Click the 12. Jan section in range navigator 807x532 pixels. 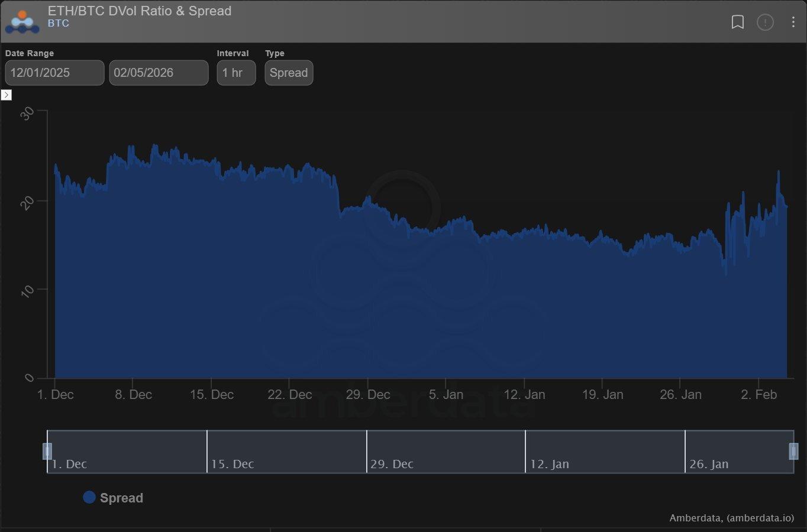coord(605,452)
